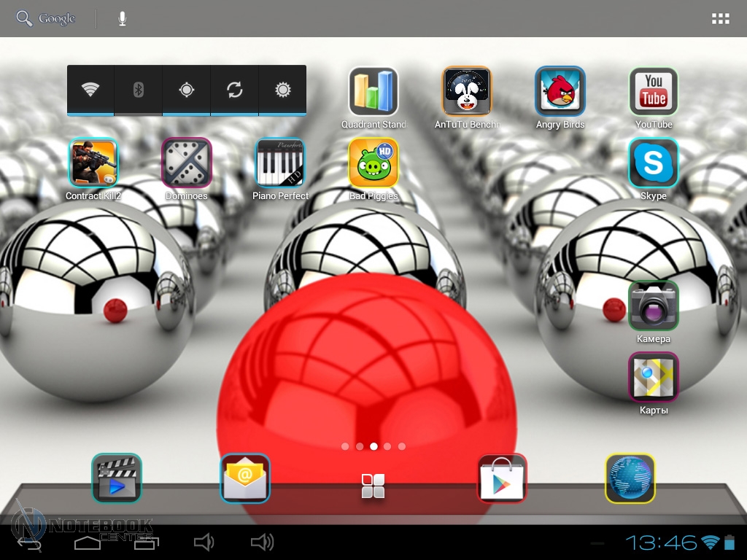
Task: Tap the Google search box
Action: [x=47, y=19]
